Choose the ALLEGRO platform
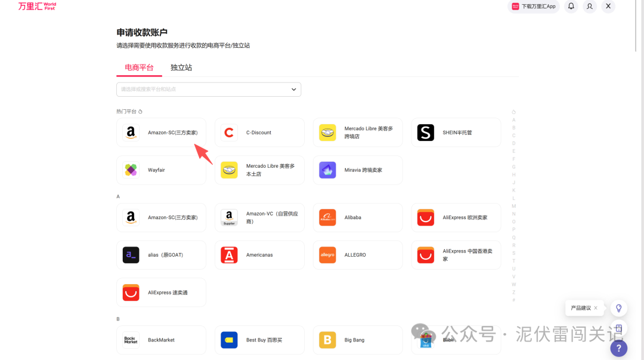 (x=358, y=254)
